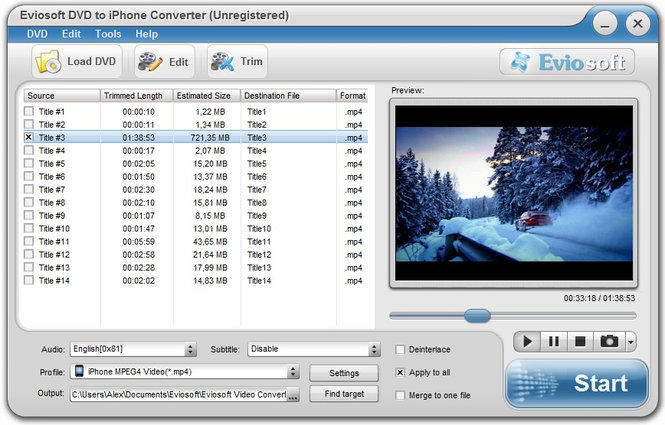
Task: Click the 00:05:59 length cell
Action: pyautogui.click(x=139, y=242)
